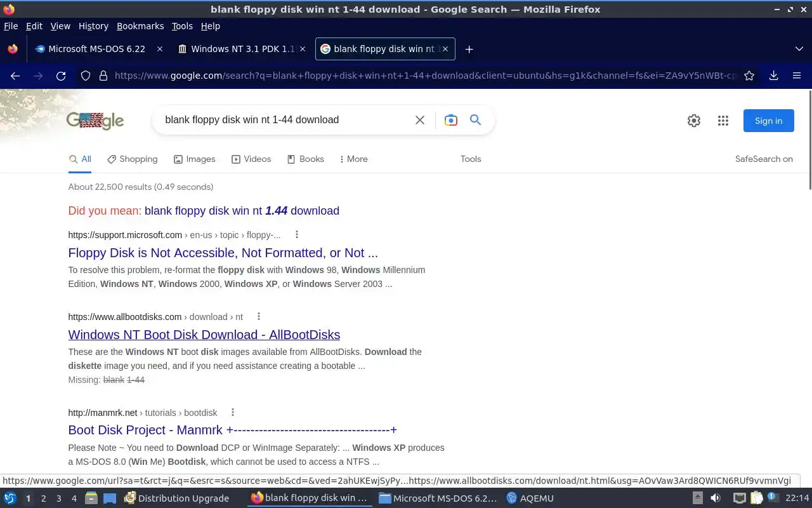The image size is (812, 508).
Task: Select the Images results tab
Action: pyautogui.click(x=195, y=159)
